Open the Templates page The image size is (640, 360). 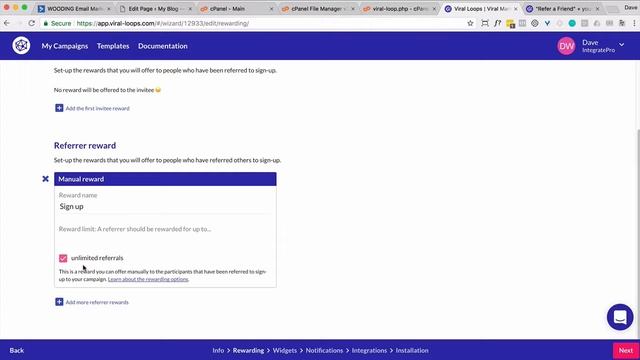coord(113,46)
